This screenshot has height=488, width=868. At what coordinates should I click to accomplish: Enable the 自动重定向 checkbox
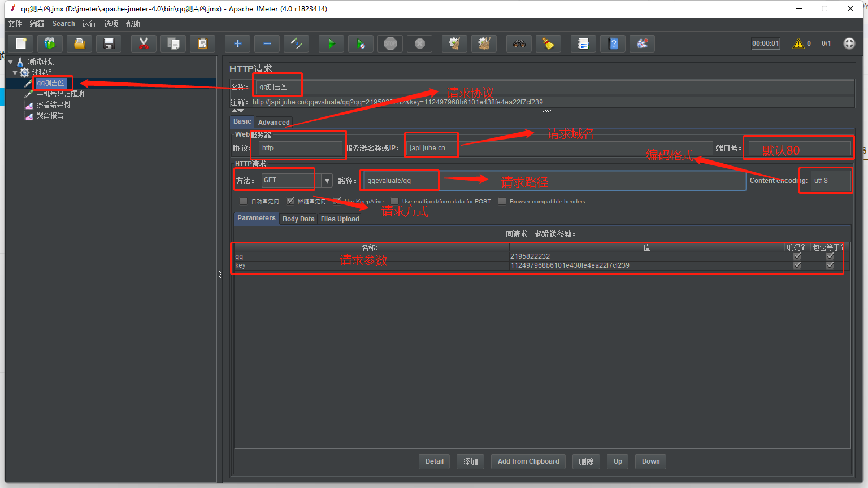(243, 201)
